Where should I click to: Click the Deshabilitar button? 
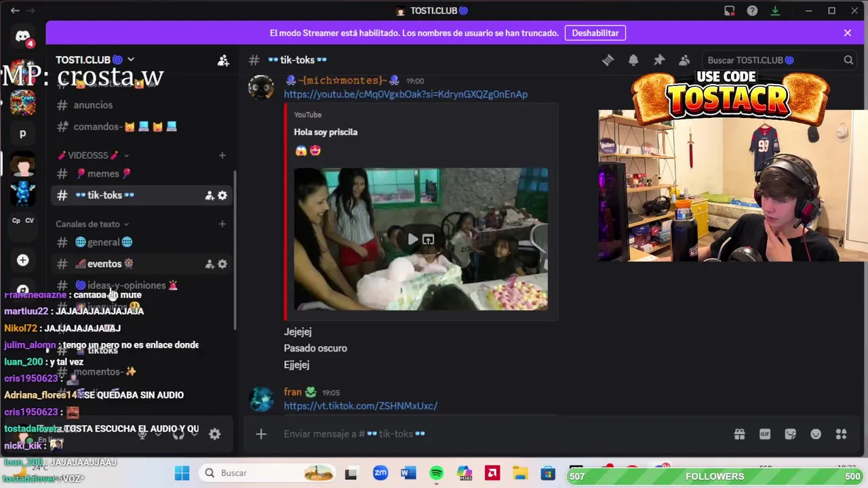coord(595,33)
